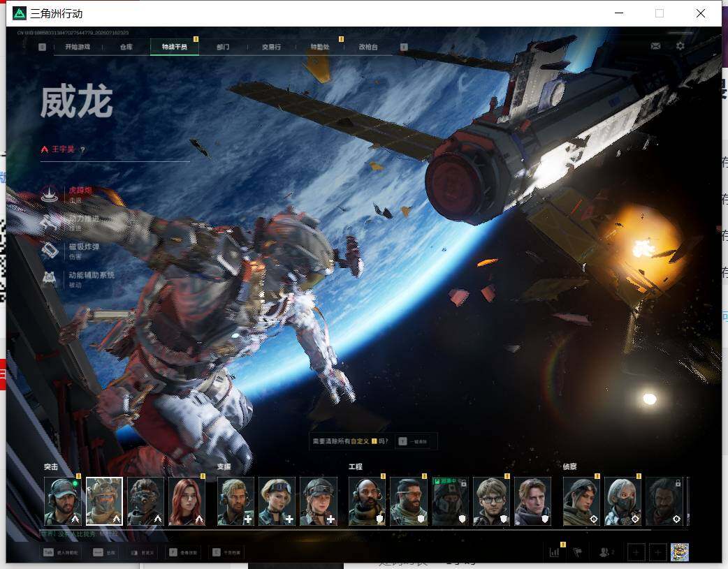Image resolution: width=728 pixels, height=569 pixels.
Task: Open the stats bar chart icon
Action: tap(554, 552)
